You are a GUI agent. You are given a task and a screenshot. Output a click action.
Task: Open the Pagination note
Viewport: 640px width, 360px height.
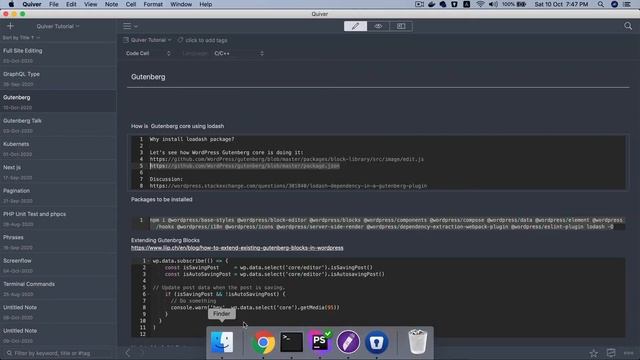tap(58, 195)
